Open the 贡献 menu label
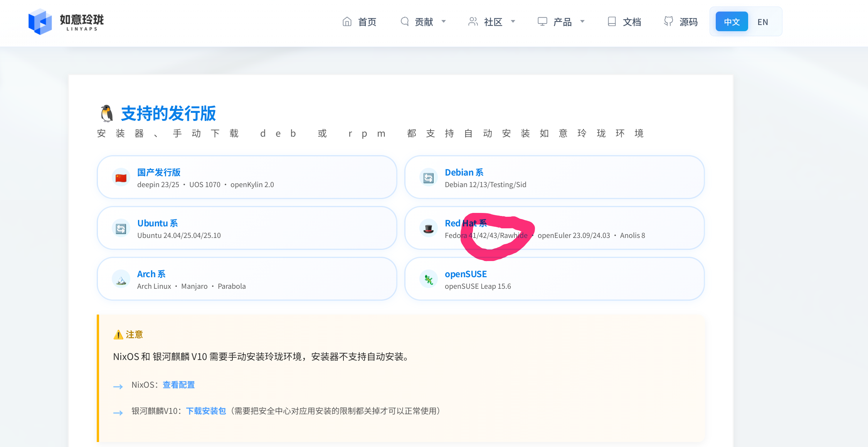This screenshot has height=447, width=868. pyautogui.click(x=424, y=22)
